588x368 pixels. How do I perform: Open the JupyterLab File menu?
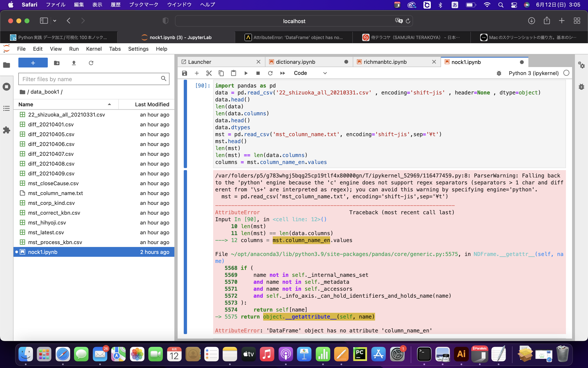21,49
